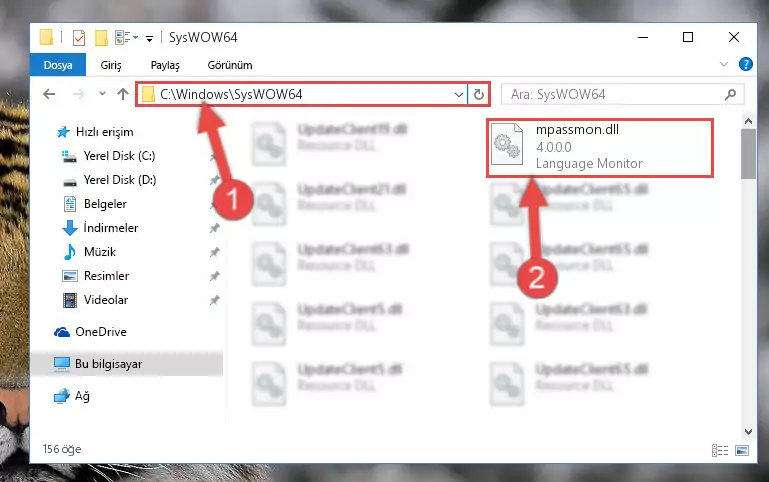Expand the ribbon with the chevron
Viewport: 769px width, 482px height.
[723, 64]
